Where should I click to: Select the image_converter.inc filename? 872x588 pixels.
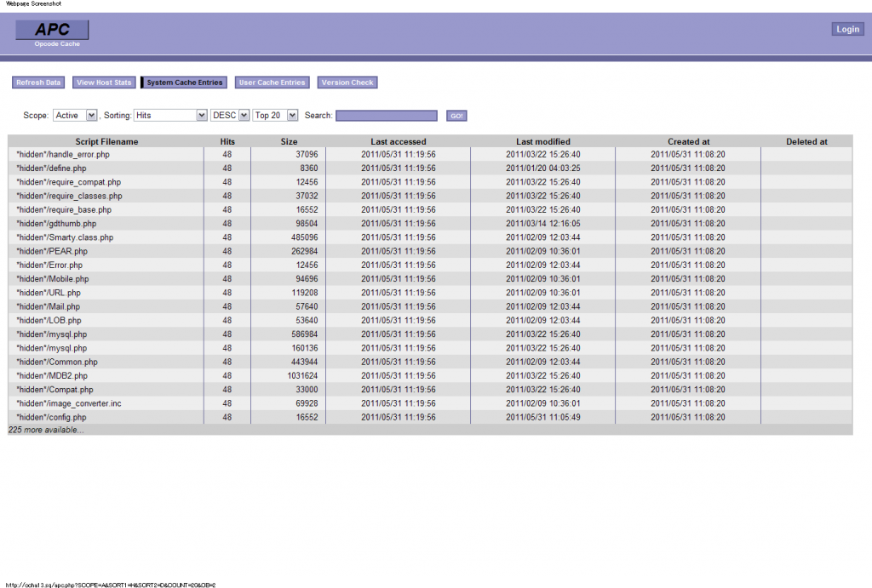point(68,403)
